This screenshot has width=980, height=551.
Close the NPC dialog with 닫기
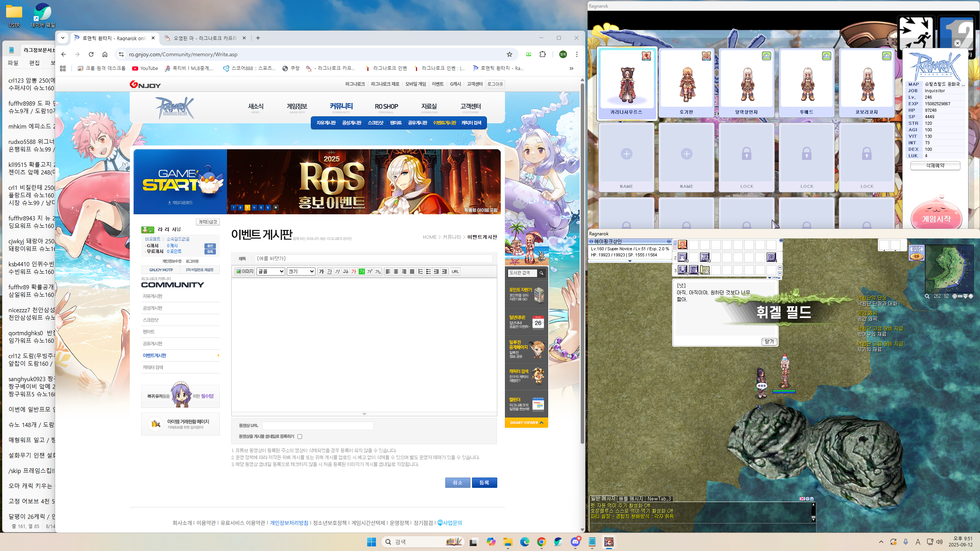(769, 341)
